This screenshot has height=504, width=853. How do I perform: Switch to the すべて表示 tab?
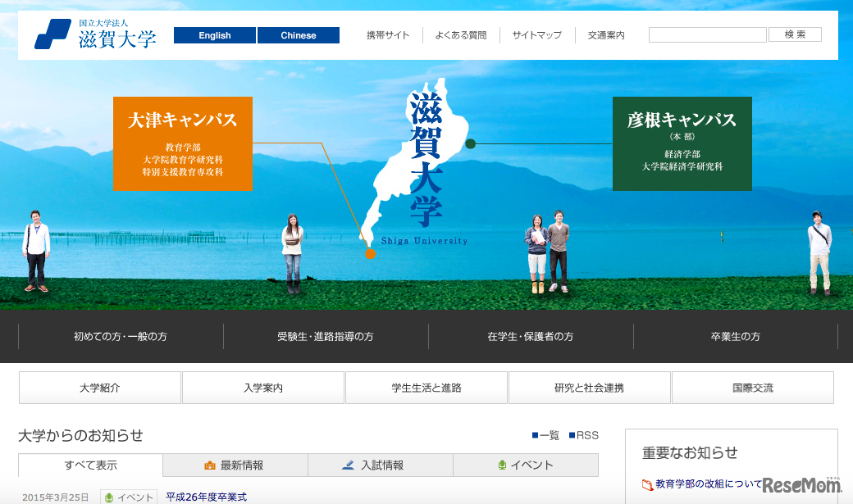pyautogui.click(x=91, y=465)
